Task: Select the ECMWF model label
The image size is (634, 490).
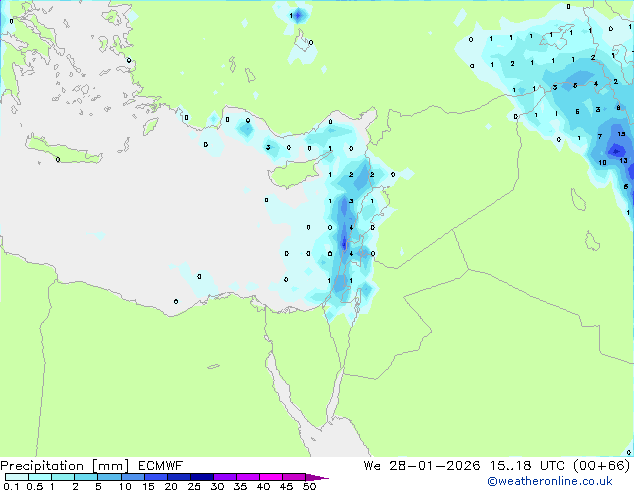Action: [x=161, y=466]
